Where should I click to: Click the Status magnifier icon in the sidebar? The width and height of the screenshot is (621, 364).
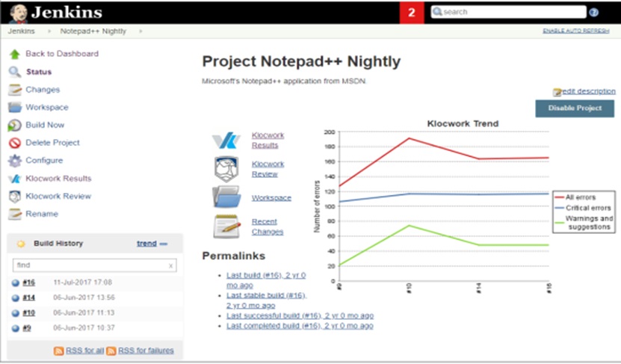coord(15,72)
